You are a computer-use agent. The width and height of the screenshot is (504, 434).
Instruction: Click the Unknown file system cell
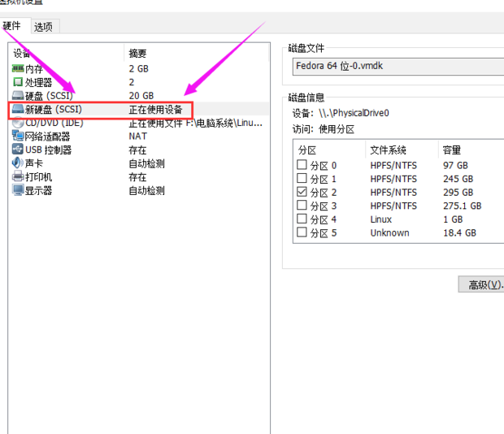pyautogui.click(x=390, y=233)
